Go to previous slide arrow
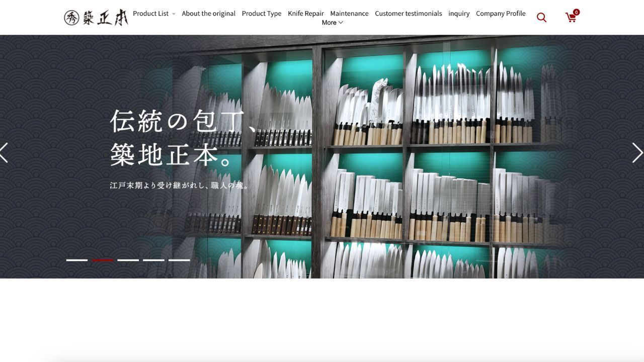The width and height of the screenshot is (644, 362). coord(4,153)
